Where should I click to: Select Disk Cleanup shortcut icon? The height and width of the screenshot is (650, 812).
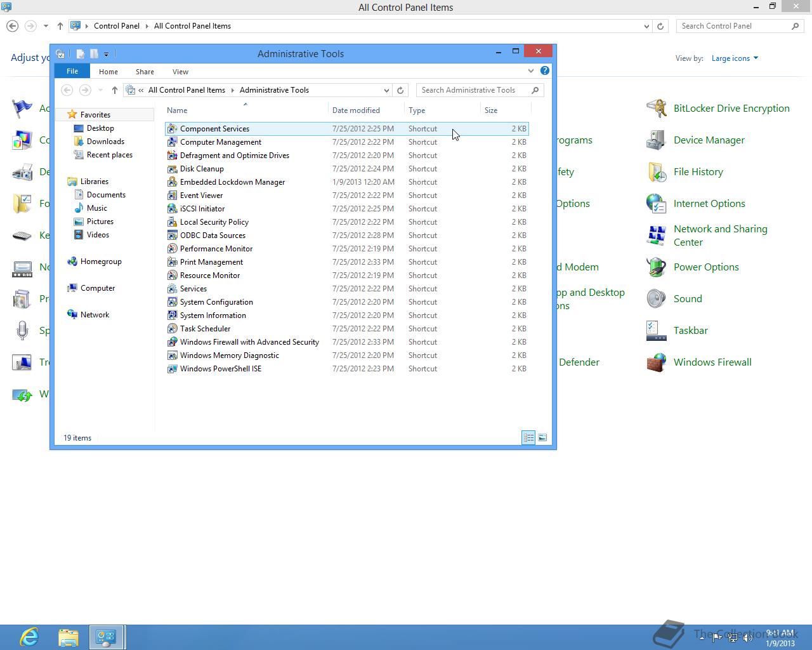pyautogui.click(x=172, y=169)
